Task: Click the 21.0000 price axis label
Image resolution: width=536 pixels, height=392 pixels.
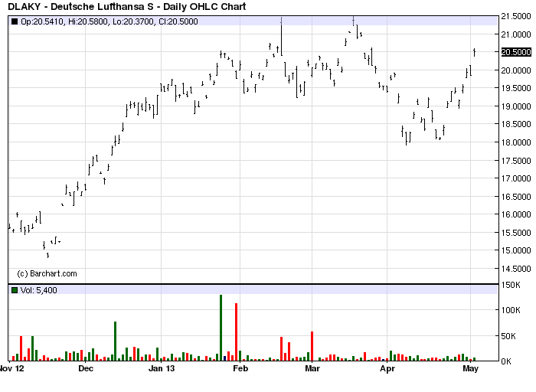Action: 516,34
